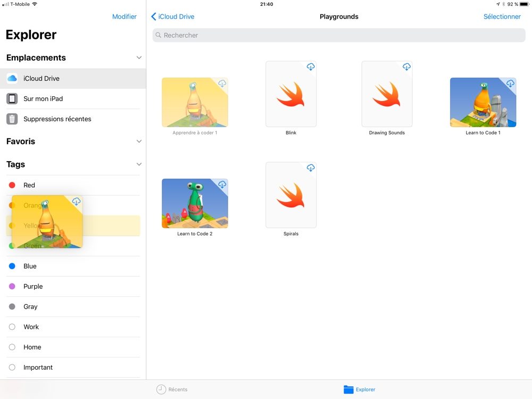The height and width of the screenshot is (399, 532).
Task: Select the Important tag label
Action: point(38,368)
